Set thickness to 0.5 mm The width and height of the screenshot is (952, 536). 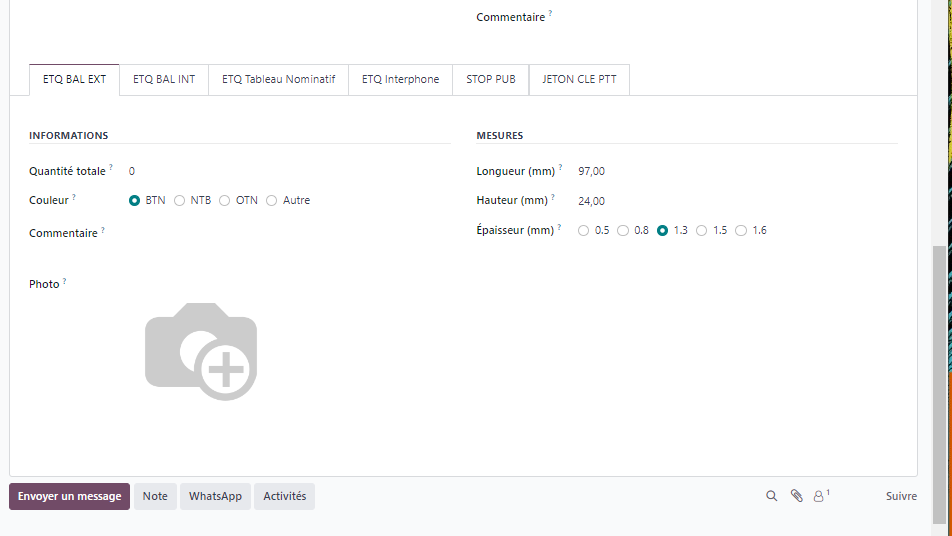click(x=584, y=231)
